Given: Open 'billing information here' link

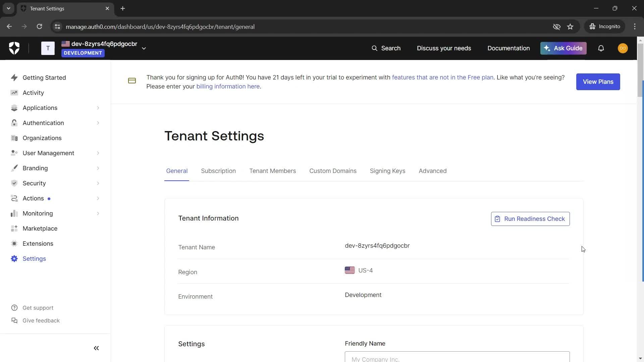Looking at the screenshot, I should [x=228, y=86].
